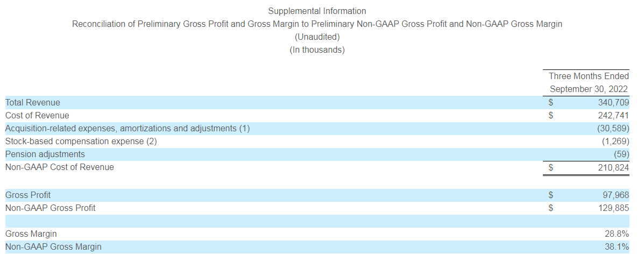
Task: Click the "Supplemental Information" heading
Action: point(317,11)
